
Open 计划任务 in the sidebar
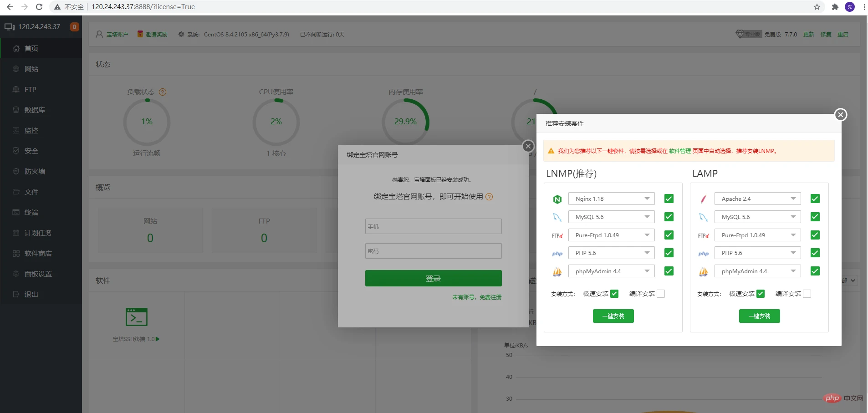tap(41, 233)
